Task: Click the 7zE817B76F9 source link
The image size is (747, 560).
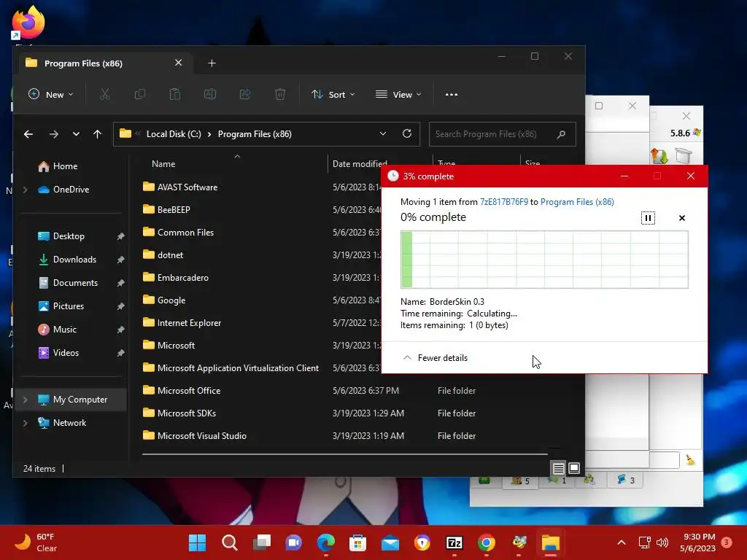Action: pyautogui.click(x=503, y=202)
